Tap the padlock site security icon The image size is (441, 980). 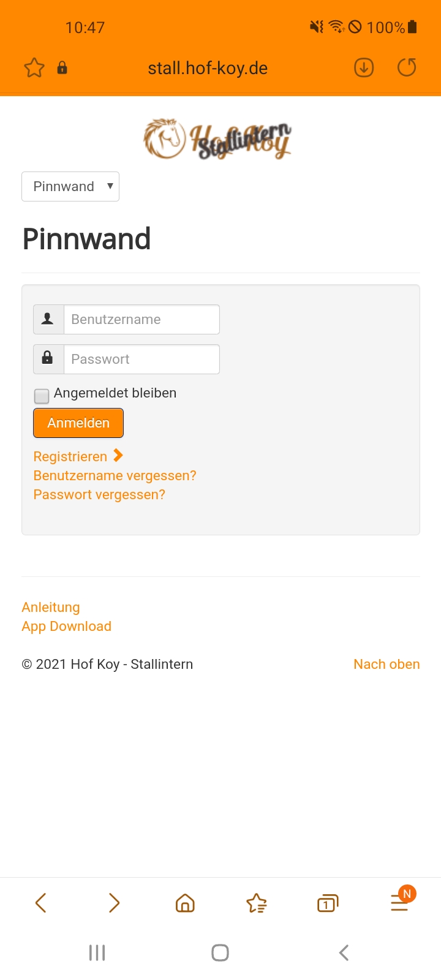[62, 67]
